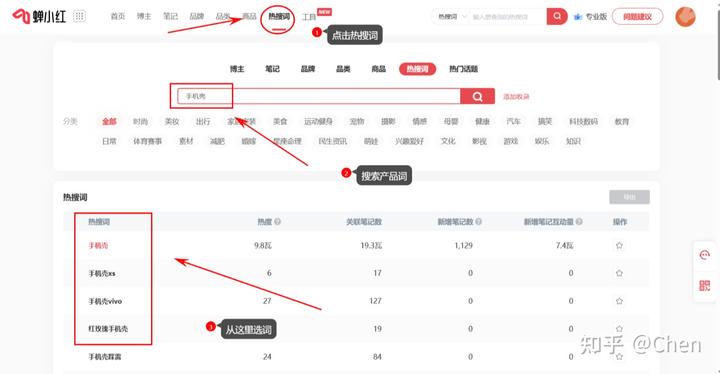Screen dimensions: 720x374
Task: Switch to the 博主 search tab
Action: click(237, 69)
